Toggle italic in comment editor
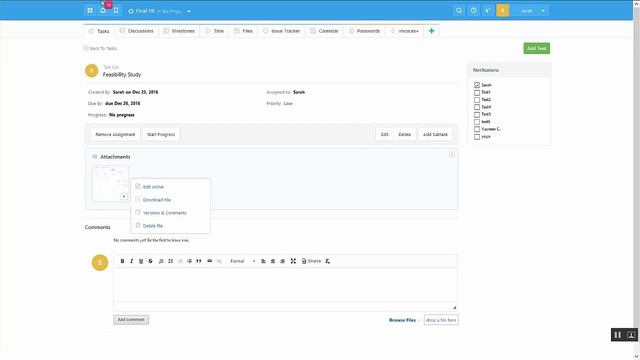 (131, 261)
